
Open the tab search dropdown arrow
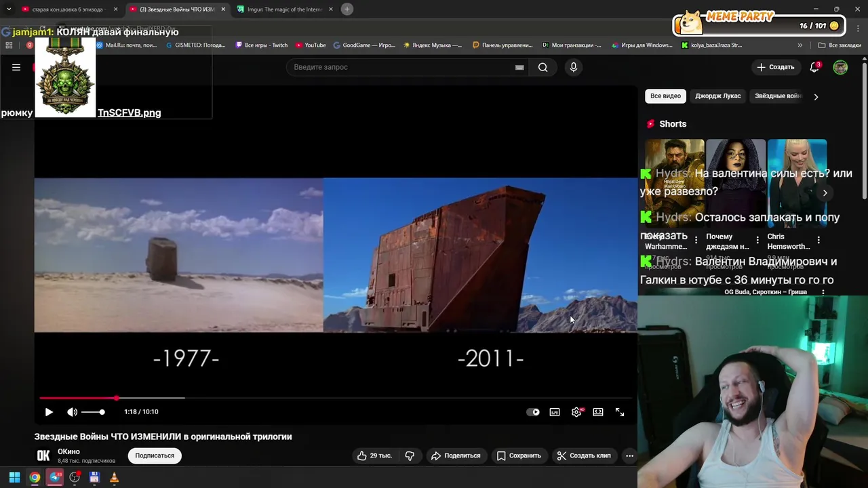pos(9,9)
